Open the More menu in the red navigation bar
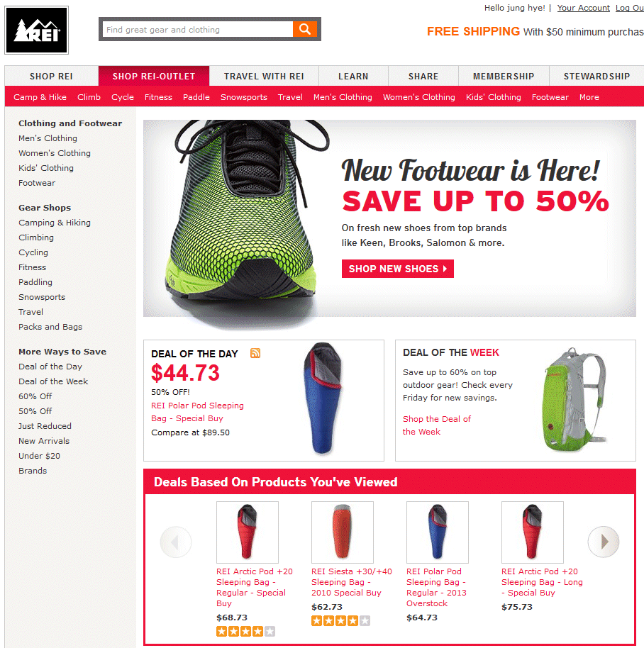The width and height of the screenshot is (644, 648). point(589,97)
